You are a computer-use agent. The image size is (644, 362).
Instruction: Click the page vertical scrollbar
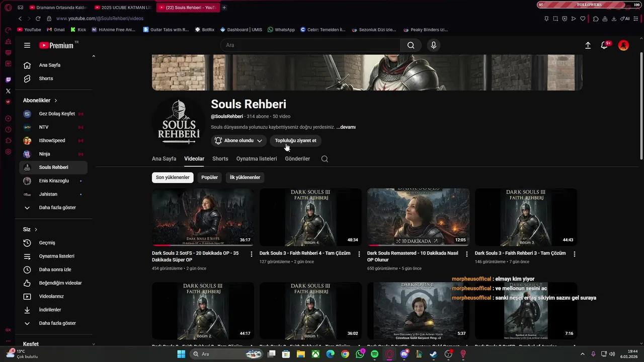pos(641,106)
